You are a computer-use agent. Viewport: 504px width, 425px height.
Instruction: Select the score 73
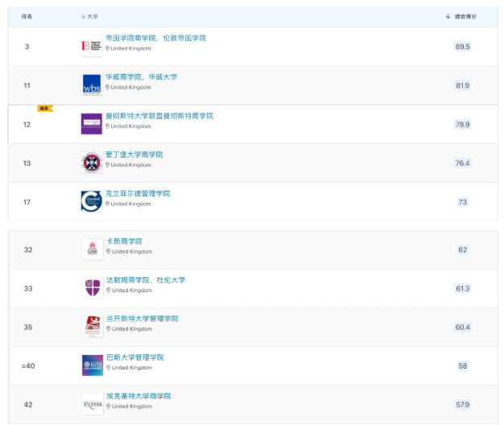(462, 202)
